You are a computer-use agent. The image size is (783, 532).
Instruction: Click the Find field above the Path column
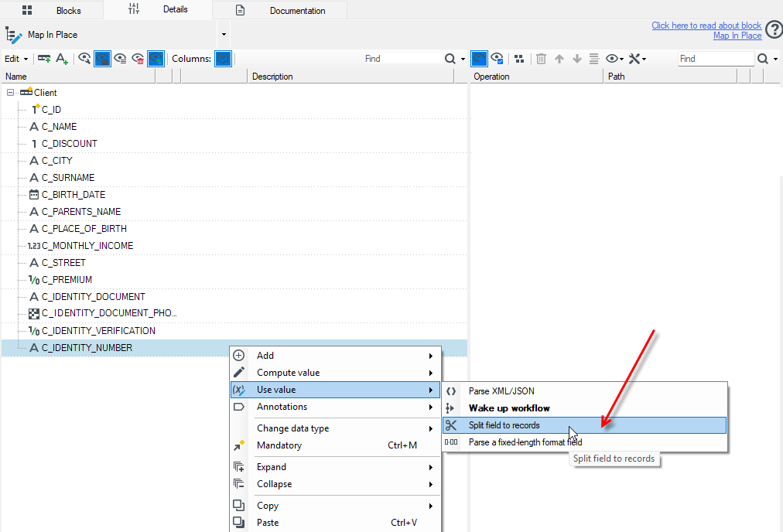tap(716, 59)
